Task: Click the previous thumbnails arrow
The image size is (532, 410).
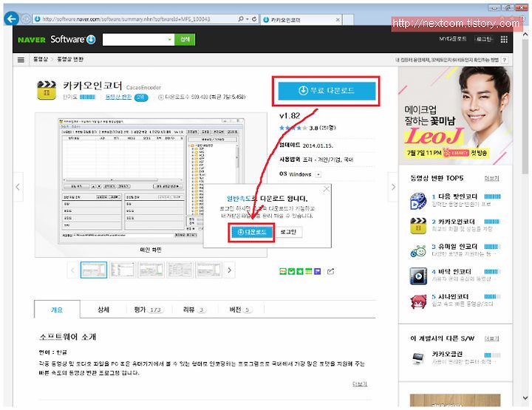Action: point(72,270)
